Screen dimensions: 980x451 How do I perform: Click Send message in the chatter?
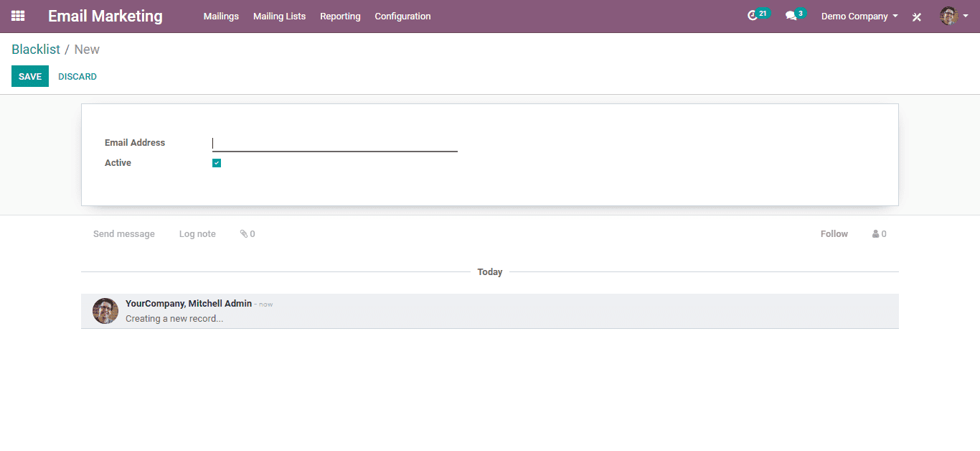124,234
